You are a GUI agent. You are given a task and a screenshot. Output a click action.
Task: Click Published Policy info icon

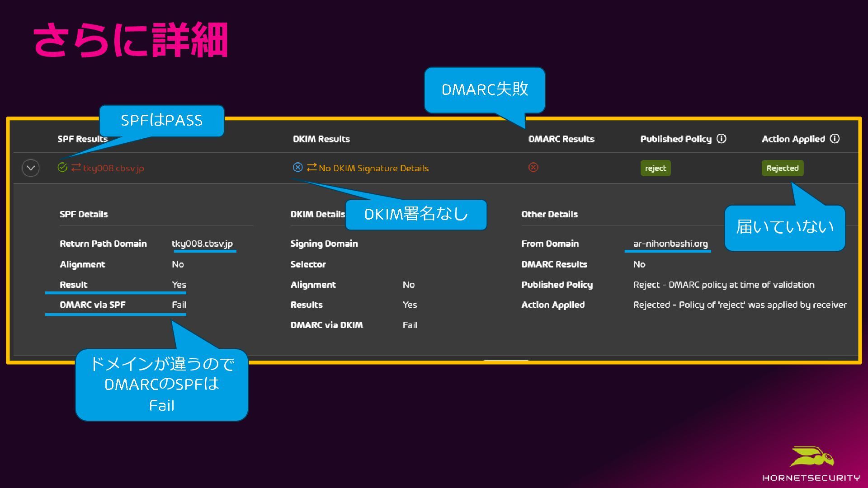click(722, 139)
